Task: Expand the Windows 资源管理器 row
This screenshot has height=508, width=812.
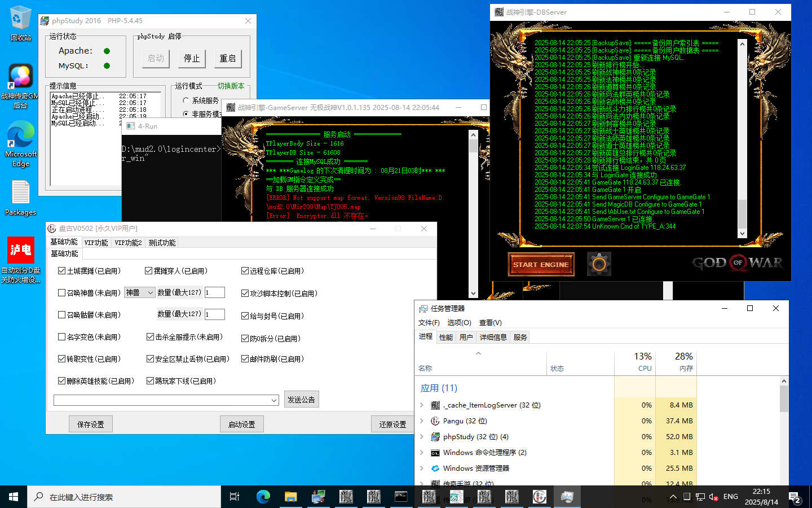Action: [x=422, y=468]
